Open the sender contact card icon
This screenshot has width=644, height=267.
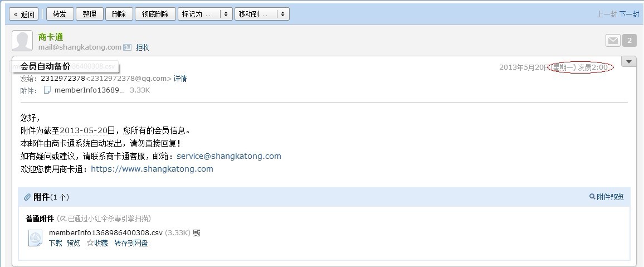(x=128, y=47)
